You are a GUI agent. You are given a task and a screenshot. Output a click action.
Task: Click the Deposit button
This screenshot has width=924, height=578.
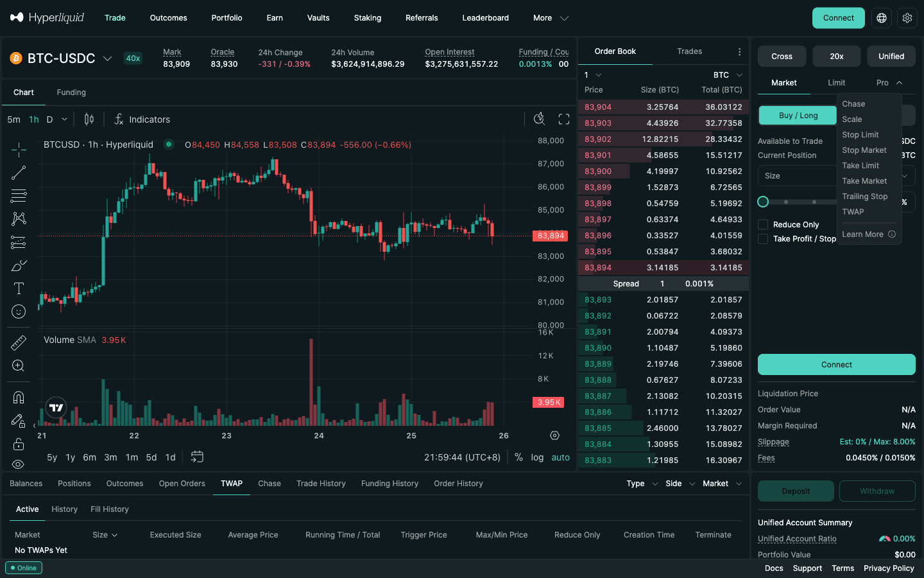(796, 491)
